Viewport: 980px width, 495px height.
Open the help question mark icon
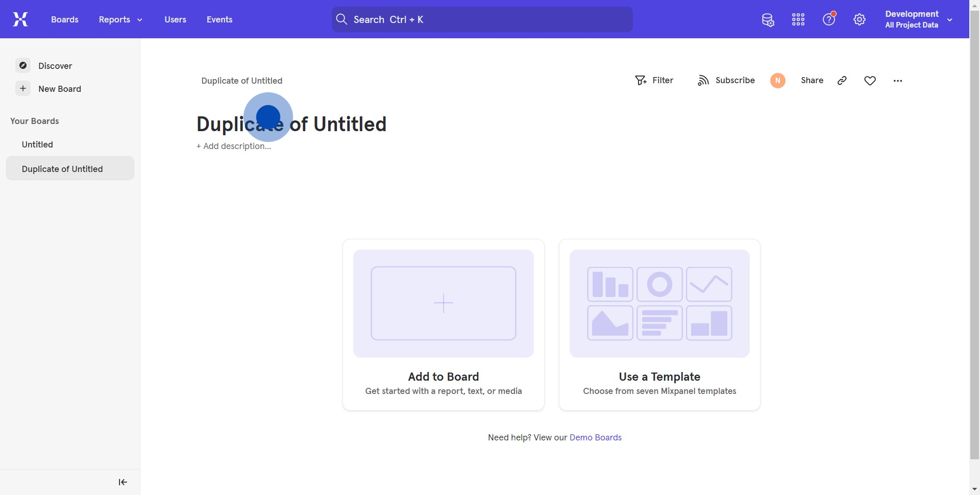[829, 20]
